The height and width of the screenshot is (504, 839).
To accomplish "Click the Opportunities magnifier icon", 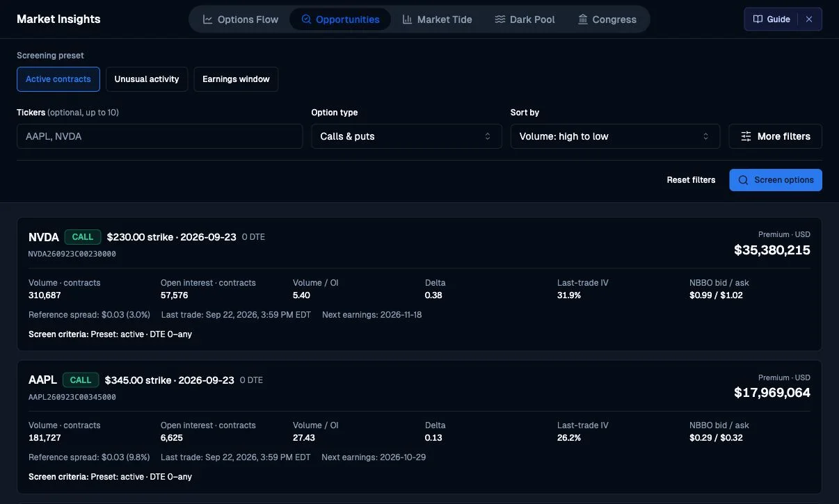I will pyautogui.click(x=306, y=19).
